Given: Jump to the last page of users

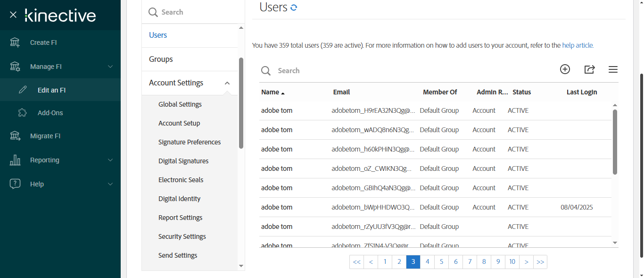Looking at the screenshot, I should click(x=540, y=262).
